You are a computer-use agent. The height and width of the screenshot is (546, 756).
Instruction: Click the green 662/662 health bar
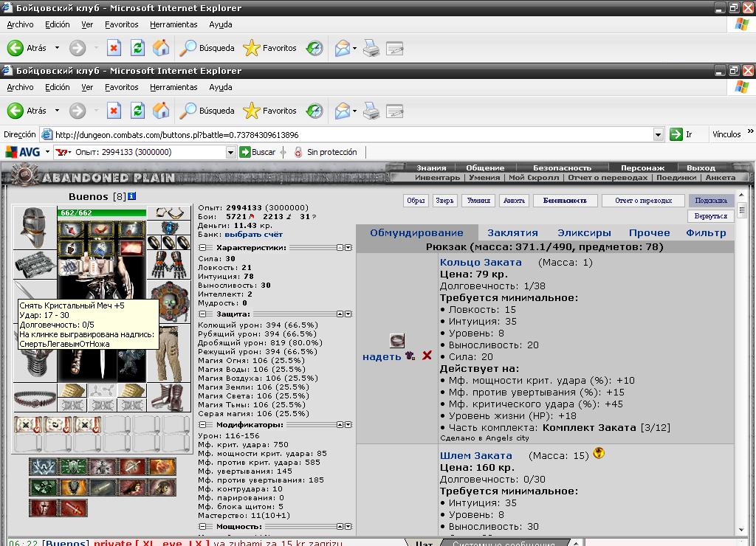101,212
